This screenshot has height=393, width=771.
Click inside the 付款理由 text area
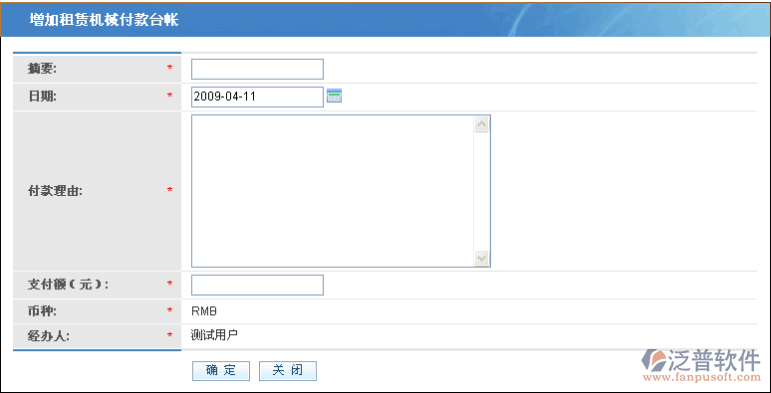[x=332, y=191]
